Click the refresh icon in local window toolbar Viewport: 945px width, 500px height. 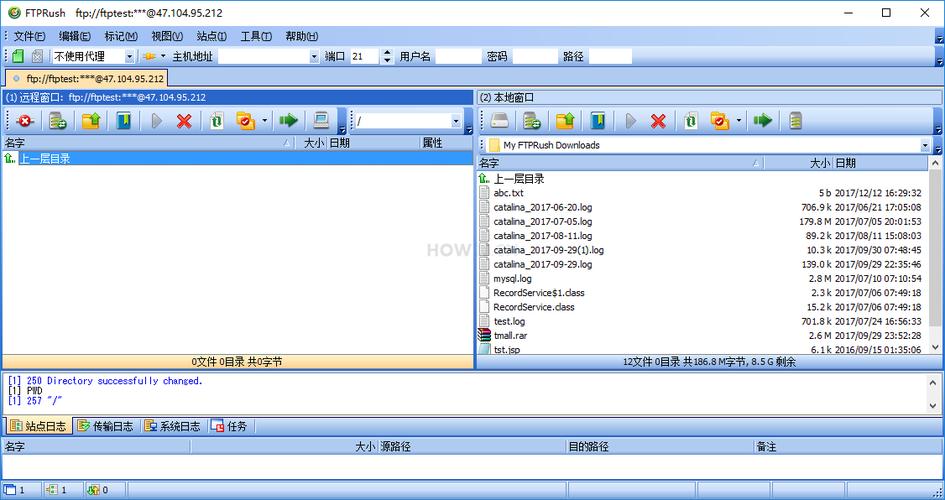point(690,121)
